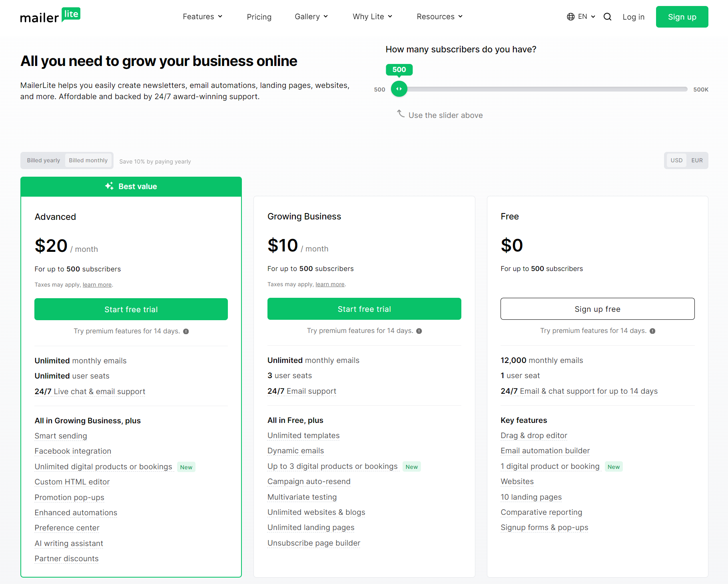Click info icon in Growing Business trial note

419,331
